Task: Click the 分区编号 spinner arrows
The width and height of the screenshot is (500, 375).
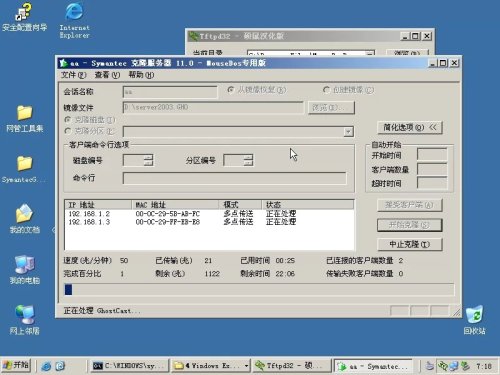Action: 248,160
